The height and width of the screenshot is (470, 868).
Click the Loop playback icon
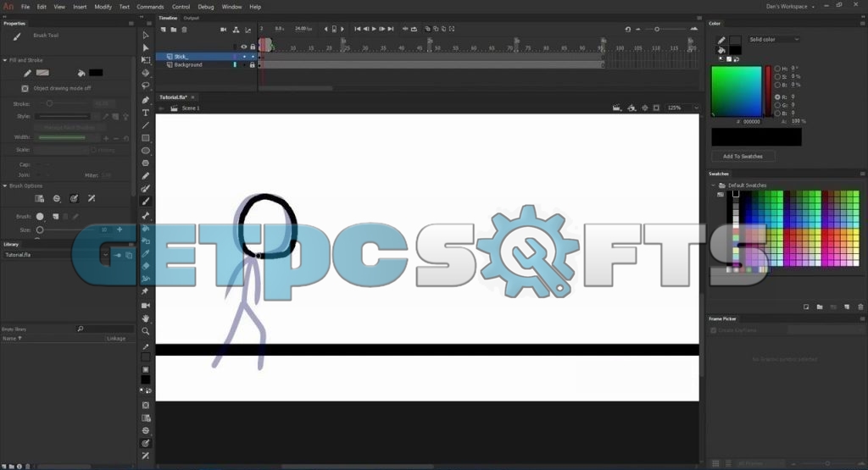414,29
